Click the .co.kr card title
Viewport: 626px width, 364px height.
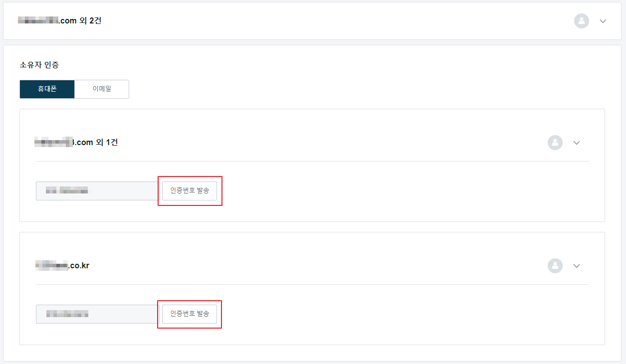click(62, 266)
